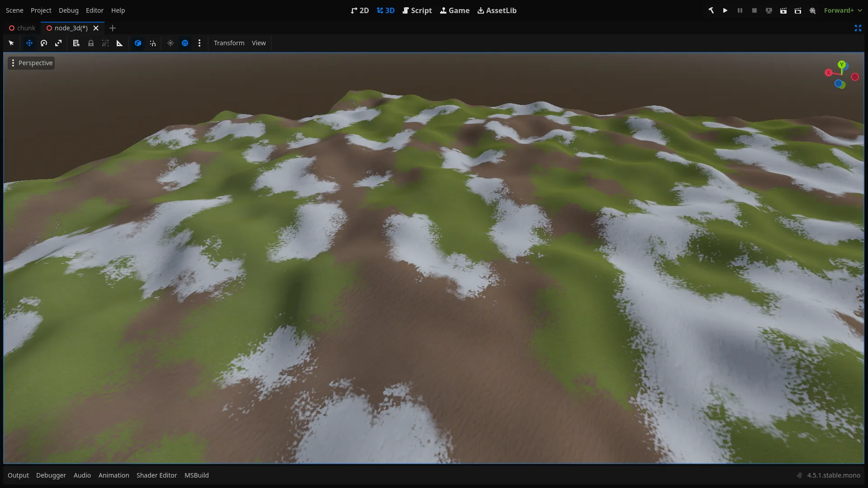This screenshot has height=488, width=868.
Task: Open sun and environment settings dots
Action: [x=199, y=43]
